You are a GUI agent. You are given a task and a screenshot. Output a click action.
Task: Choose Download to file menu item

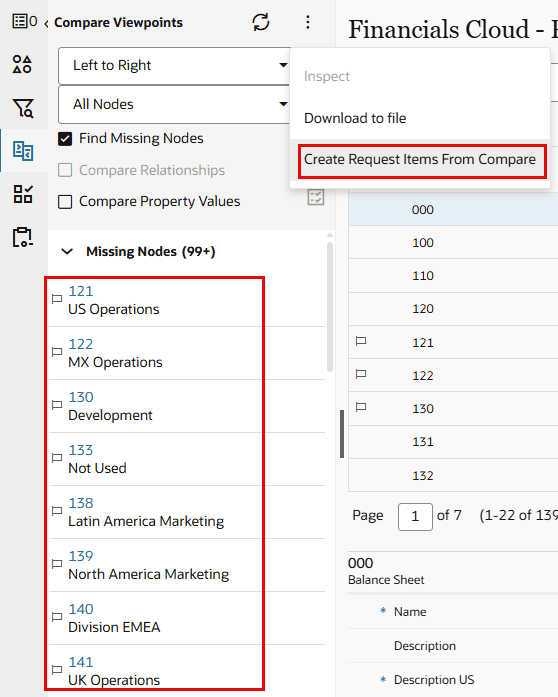[355, 118]
